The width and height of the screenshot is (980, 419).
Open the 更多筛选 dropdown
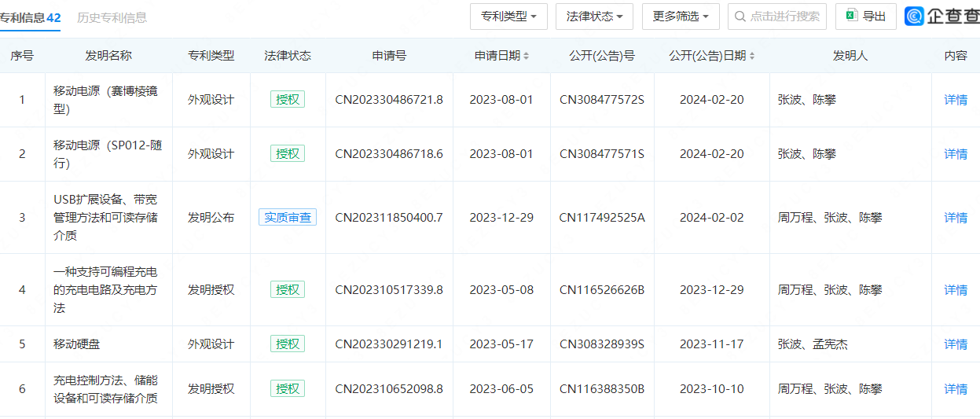click(681, 16)
